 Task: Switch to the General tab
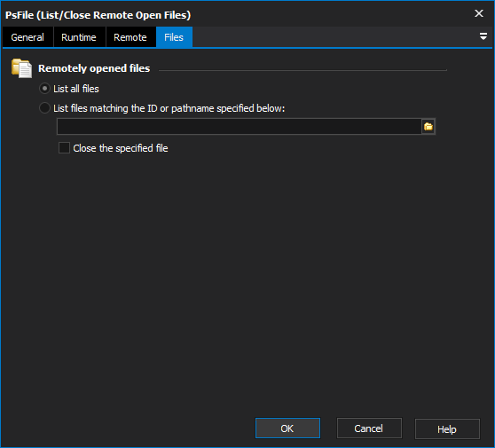coord(27,37)
